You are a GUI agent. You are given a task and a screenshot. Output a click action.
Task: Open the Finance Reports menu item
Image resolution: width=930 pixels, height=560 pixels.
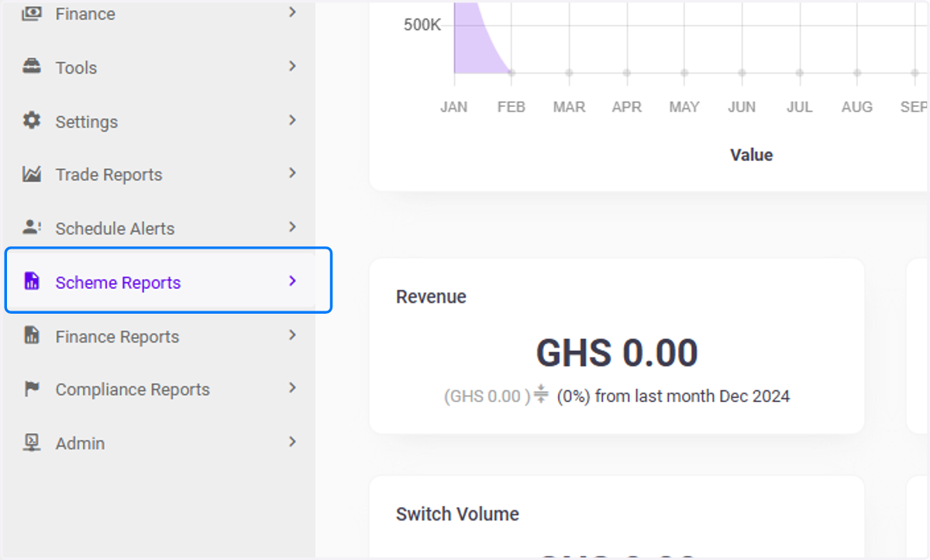tap(160, 336)
